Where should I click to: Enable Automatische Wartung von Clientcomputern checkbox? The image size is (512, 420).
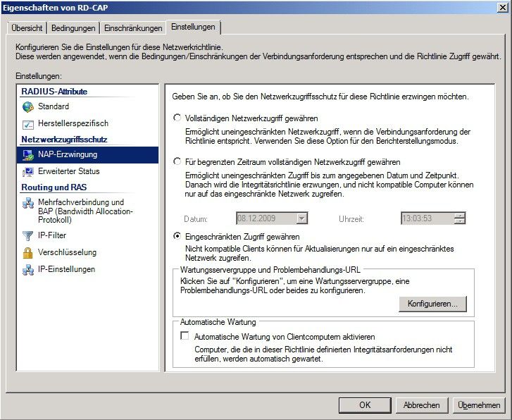[x=185, y=335]
